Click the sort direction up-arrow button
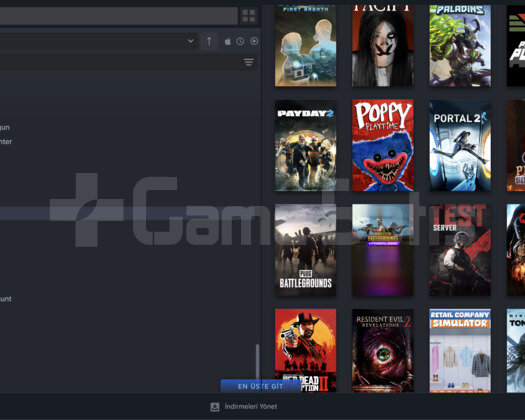 pos(209,41)
